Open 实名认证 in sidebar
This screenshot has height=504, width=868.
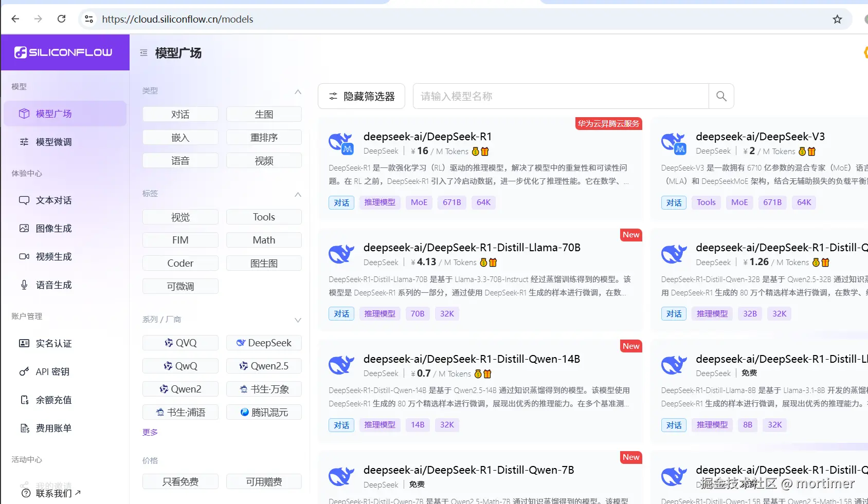pos(65,343)
